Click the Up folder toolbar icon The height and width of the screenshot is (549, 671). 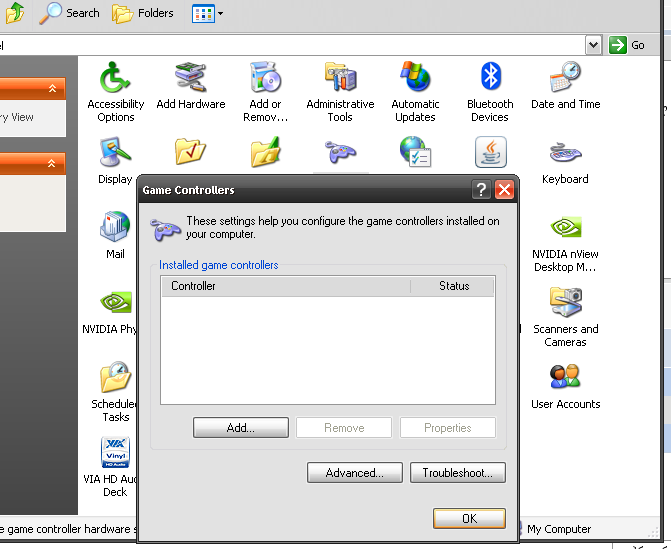coord(15,13)
